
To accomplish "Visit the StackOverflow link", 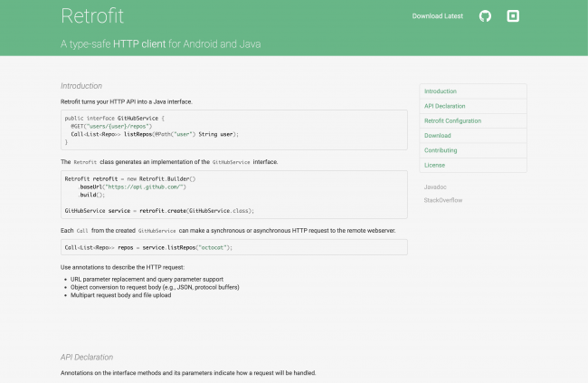I will pos(443,200).
